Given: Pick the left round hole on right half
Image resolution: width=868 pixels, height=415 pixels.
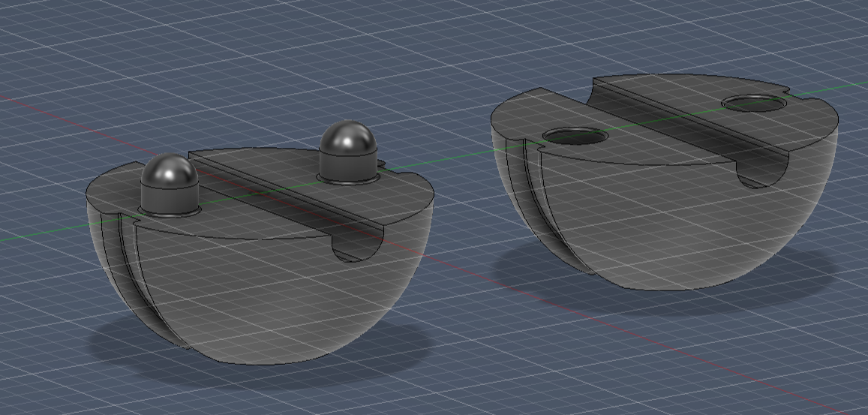Looking at the screenshot, I should [575, 137].
